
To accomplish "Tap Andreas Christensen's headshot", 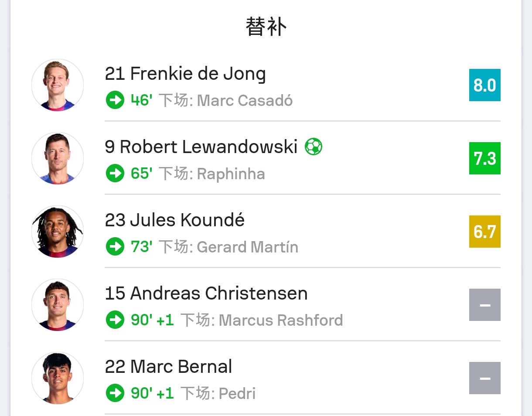I will [x=58, y=305].
